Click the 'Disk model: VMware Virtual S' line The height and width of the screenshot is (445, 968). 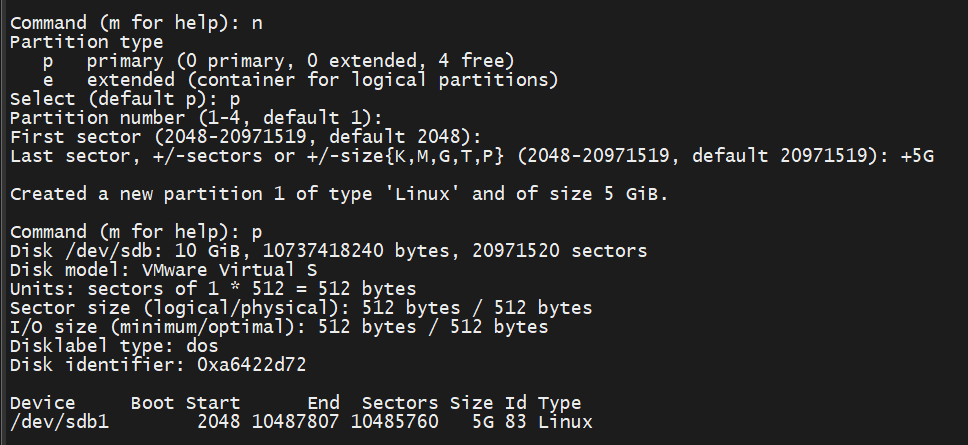click(164, 270)
